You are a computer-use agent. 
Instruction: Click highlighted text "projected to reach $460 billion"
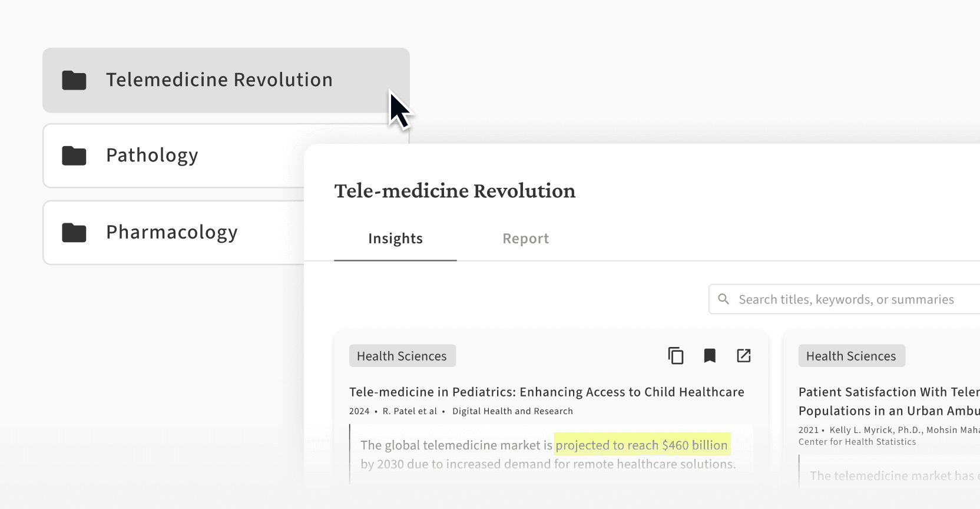(x=642, y=445)
